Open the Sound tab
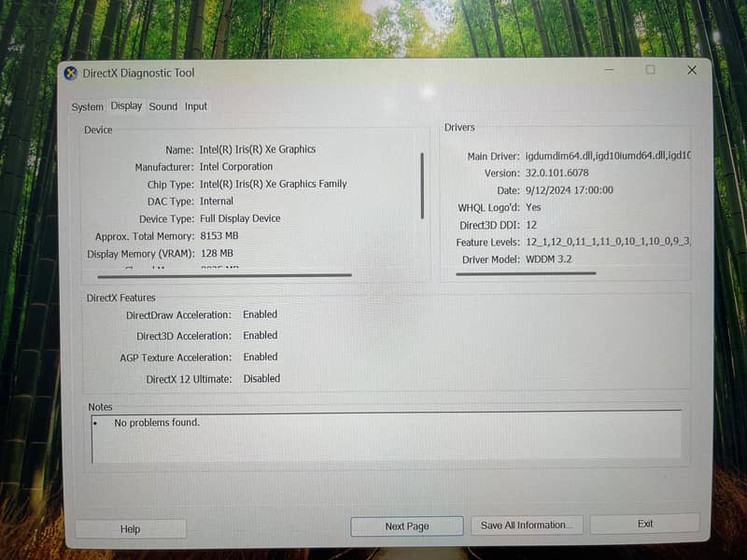The height and width of the screenshot is (560, 747). coord(162,106)
